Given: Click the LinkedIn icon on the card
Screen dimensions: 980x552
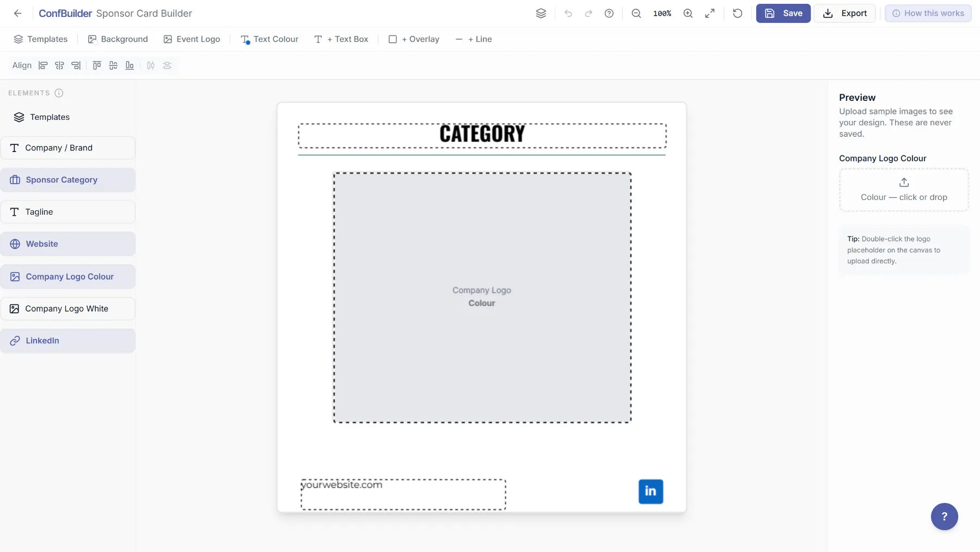Looking at the screenshot, I should pos(651,492).
